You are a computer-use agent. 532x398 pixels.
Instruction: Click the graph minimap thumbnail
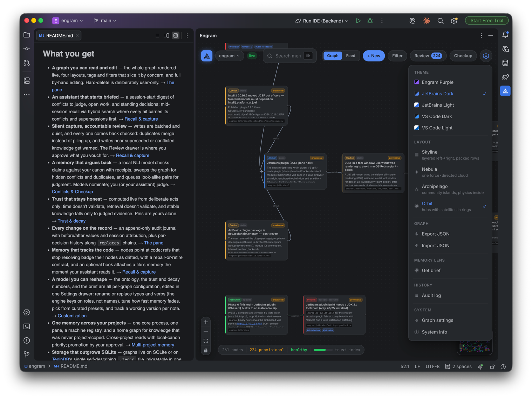pyautogui.click(x=475, y=348)
